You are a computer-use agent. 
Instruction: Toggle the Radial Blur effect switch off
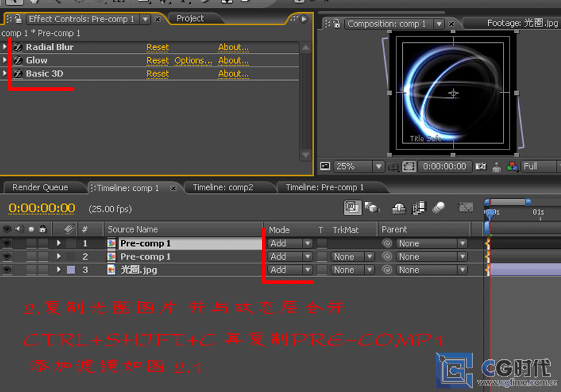[16, 47]
